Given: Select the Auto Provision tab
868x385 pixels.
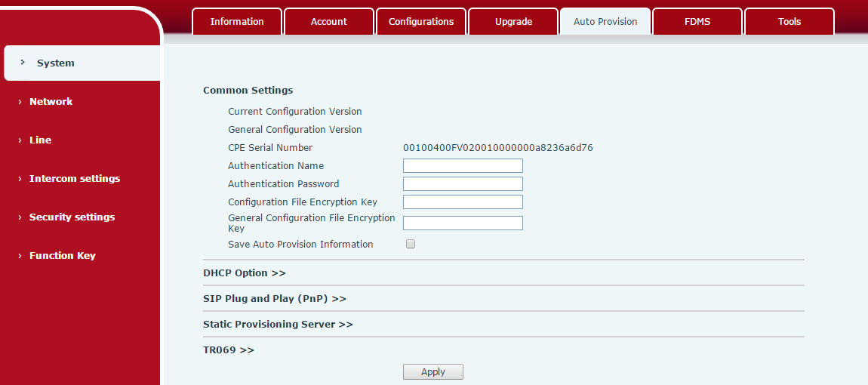Looking at the screenshot, I should point(605,21).
